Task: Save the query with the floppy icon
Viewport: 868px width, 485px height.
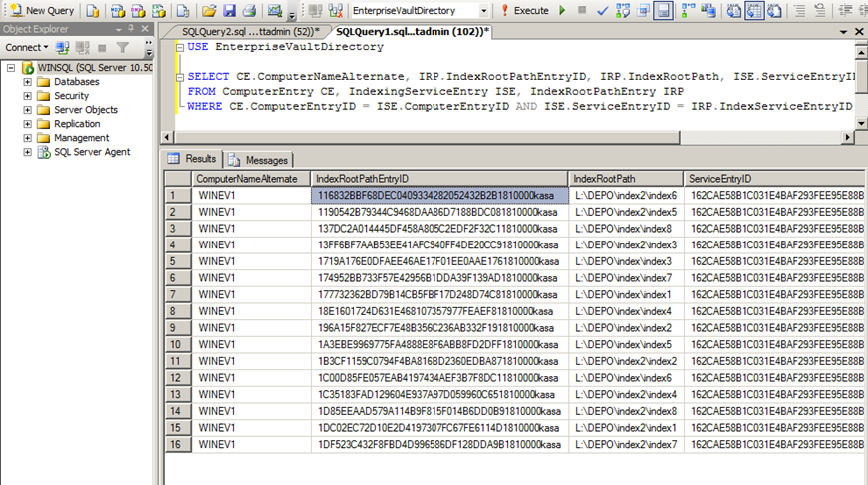Action: pyautogui.click(x=229, y=10)
